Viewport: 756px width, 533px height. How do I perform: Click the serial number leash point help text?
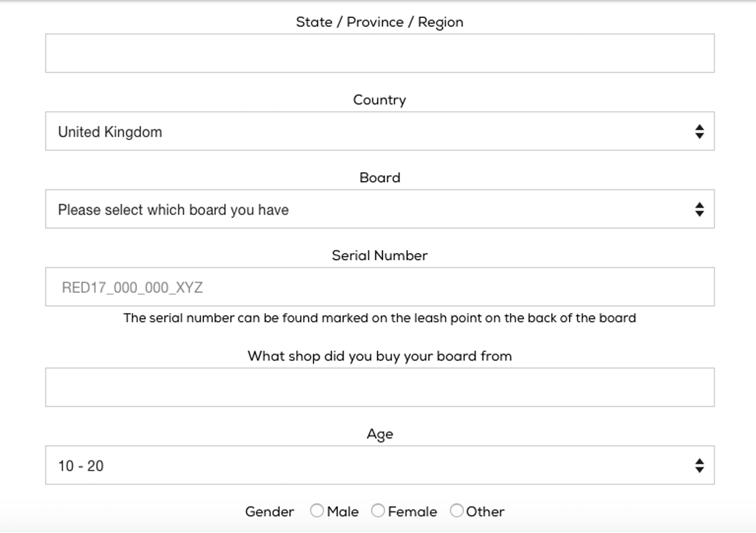click(380, 318)
